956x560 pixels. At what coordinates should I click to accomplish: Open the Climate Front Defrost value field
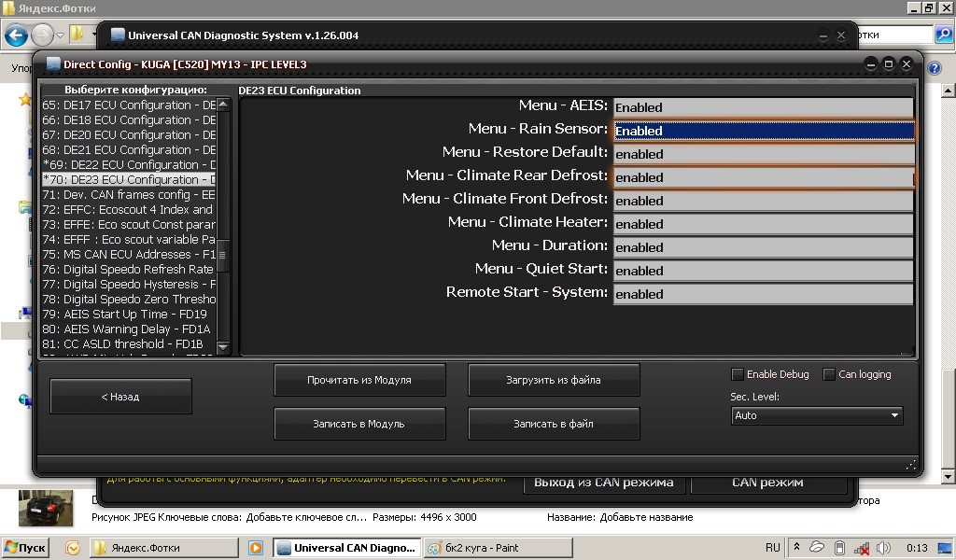click(764, 201)
